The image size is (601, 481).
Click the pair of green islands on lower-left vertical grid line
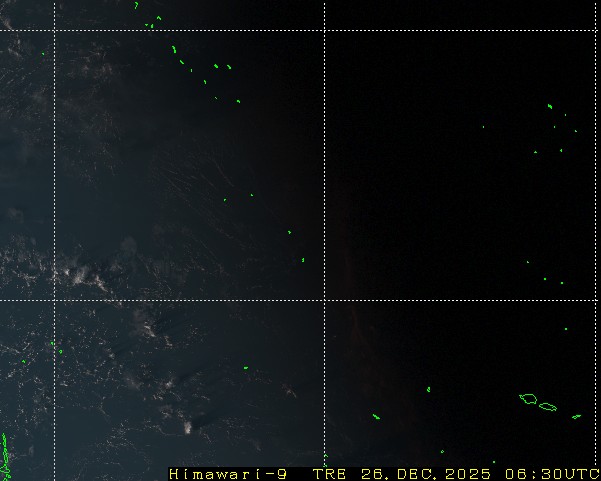55,345
